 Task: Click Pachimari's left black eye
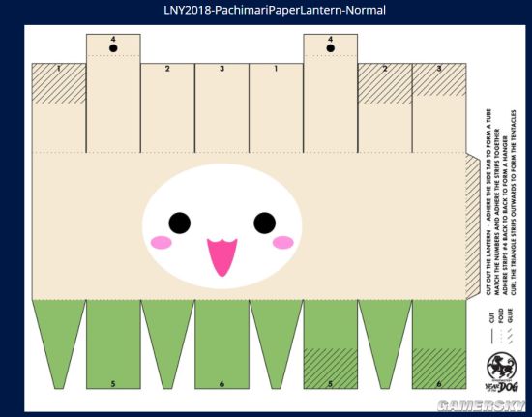pos(180,223)
